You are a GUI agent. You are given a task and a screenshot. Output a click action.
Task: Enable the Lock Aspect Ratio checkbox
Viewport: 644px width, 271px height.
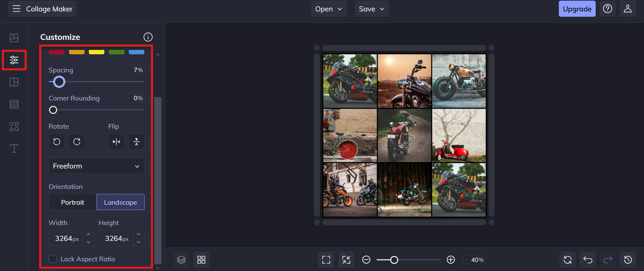(53, 259)
